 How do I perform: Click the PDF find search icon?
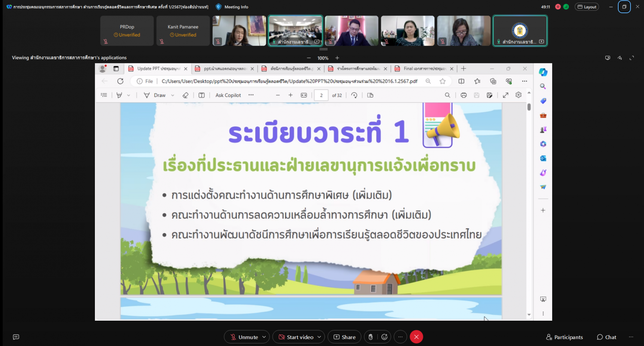(447, 95)
